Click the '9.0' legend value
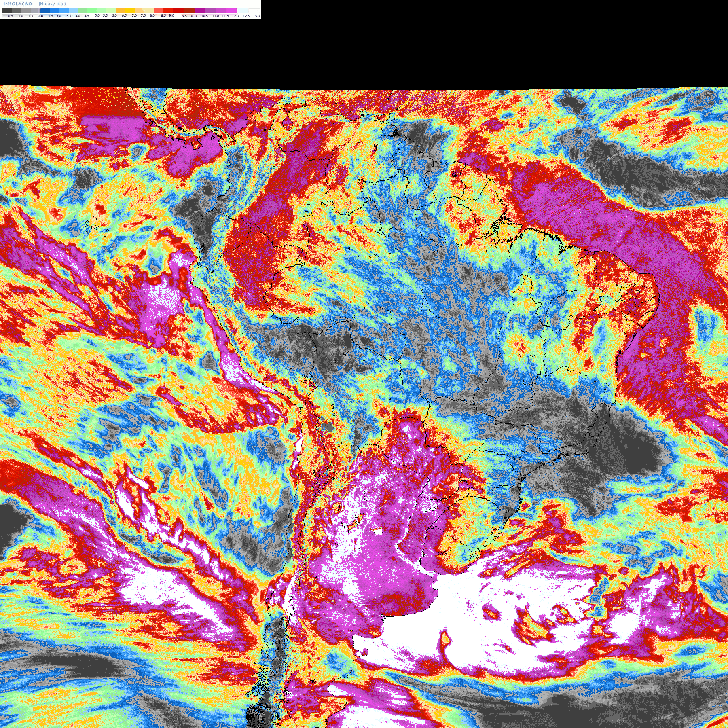The image size is (728, 728). click(x=171, y=15)
